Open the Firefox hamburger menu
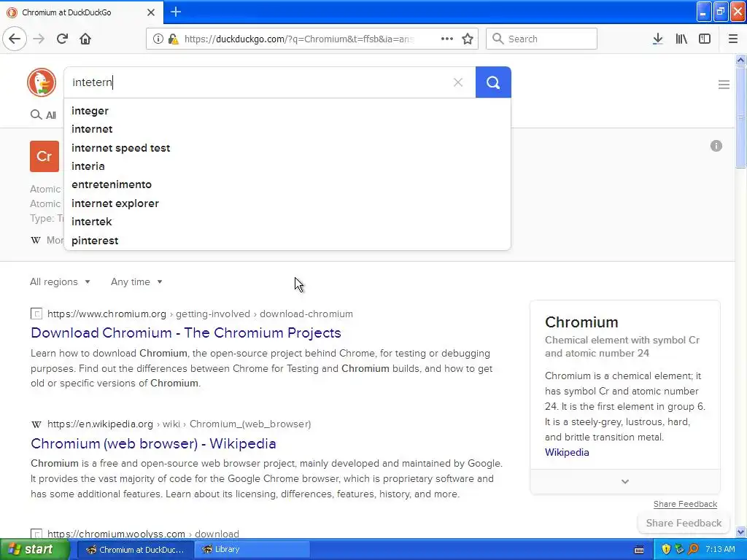Viewport: 747px width, 560px height. (x=733, y=39)
